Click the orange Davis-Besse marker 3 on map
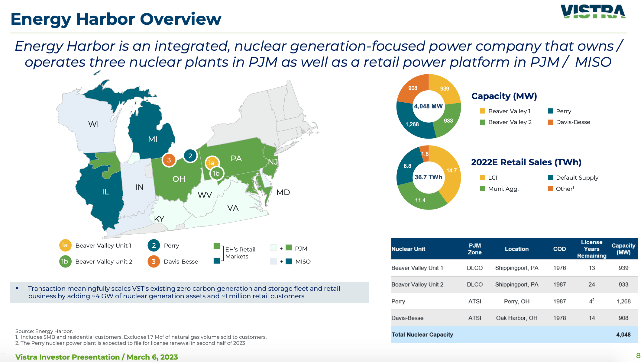644x362 pixels. [x=169, y=160]
